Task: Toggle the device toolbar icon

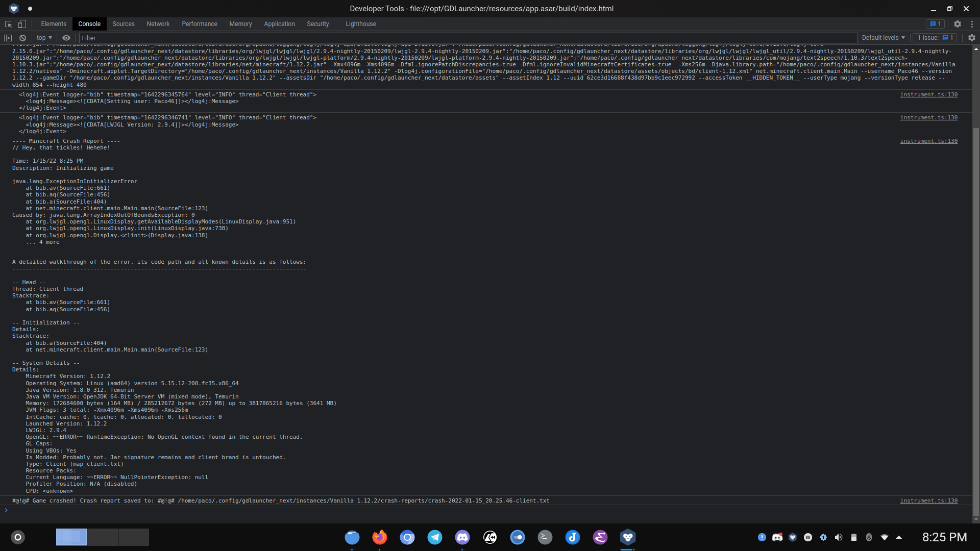Action: pyautogui.click(x=22, y=24)
